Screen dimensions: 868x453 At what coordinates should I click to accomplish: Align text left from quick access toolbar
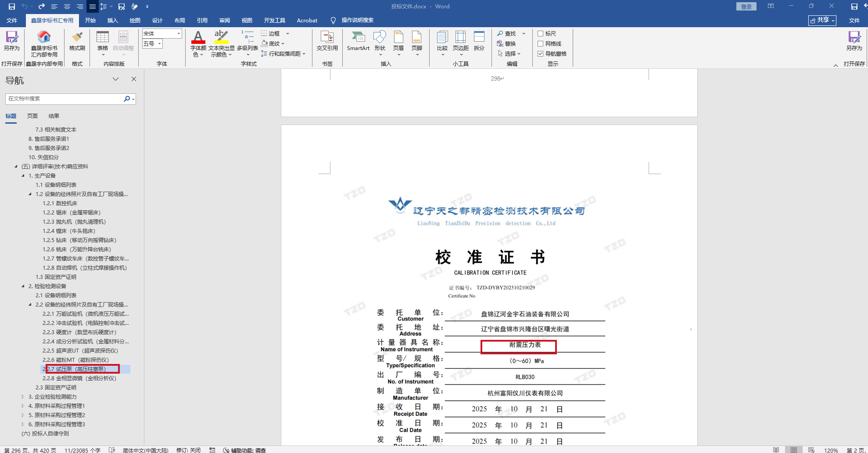click(x=54, y=7)
